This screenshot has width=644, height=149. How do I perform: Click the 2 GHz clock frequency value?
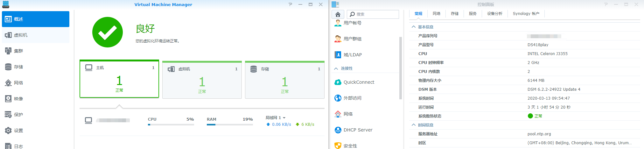[533, 63]
